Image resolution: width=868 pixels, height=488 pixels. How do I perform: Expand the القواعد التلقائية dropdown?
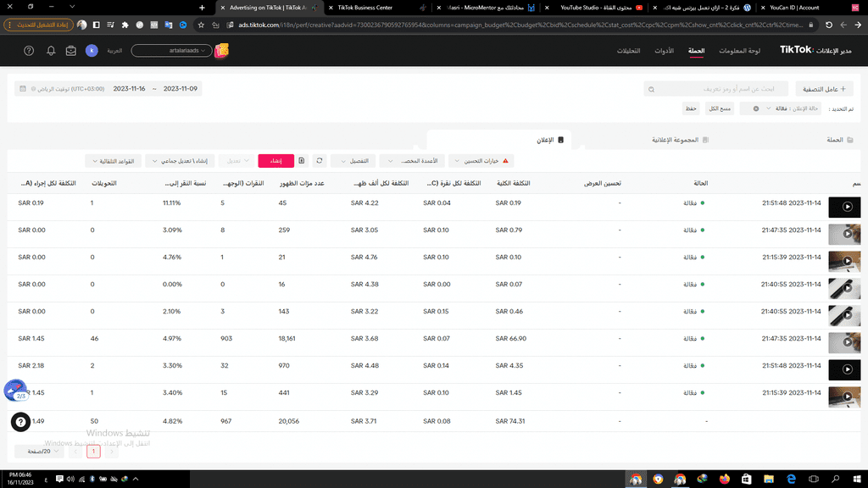113,161
